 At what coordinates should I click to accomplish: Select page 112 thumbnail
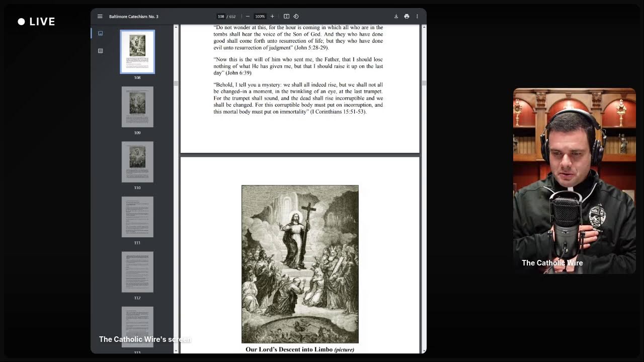137,272
